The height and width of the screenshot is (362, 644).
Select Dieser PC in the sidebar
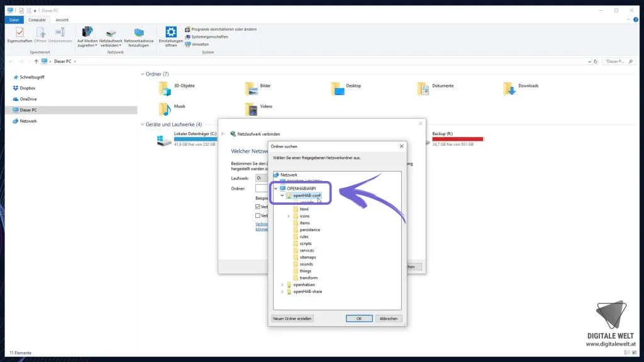click(x=72, y=110)
